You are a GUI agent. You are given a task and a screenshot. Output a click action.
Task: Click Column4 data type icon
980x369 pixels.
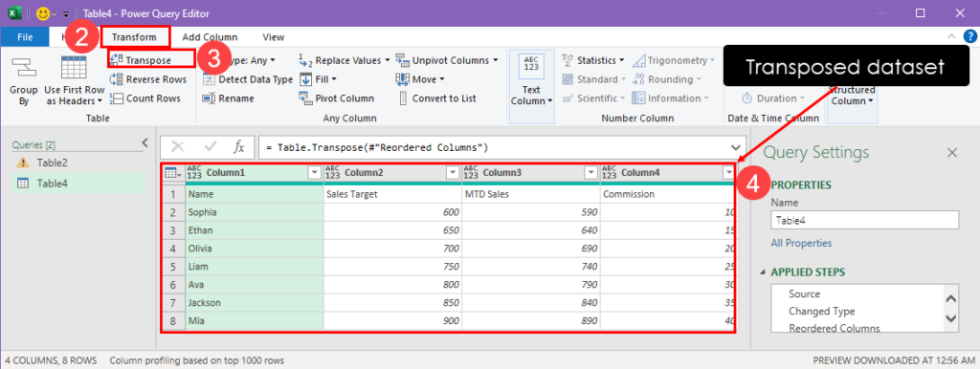click(x=609, y=173)
